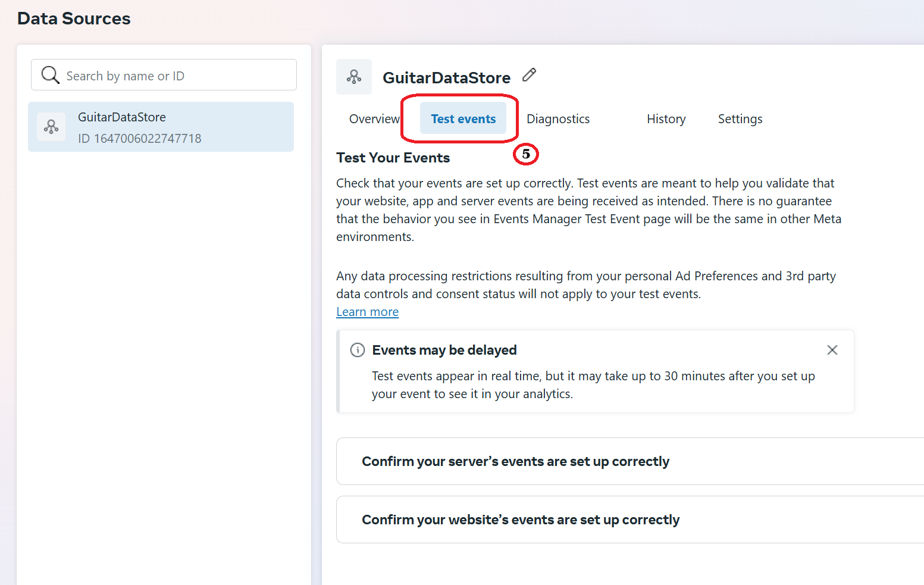Dismiss the Events may be delayed notice

[x=832, y=350]
